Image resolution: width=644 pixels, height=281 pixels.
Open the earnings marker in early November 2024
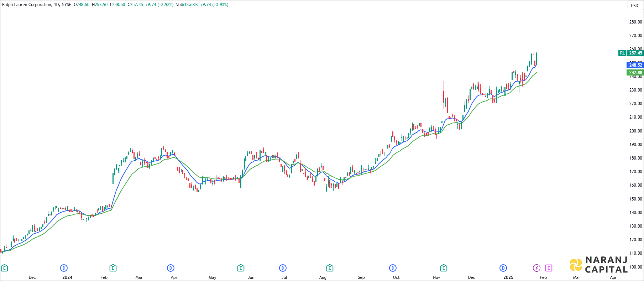[444, 268]
